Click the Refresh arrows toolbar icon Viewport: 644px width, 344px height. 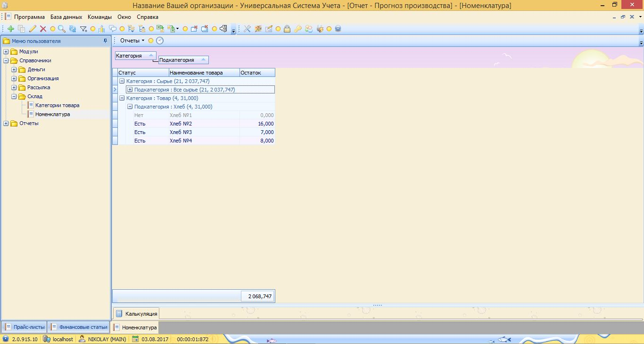click(72, 29)
